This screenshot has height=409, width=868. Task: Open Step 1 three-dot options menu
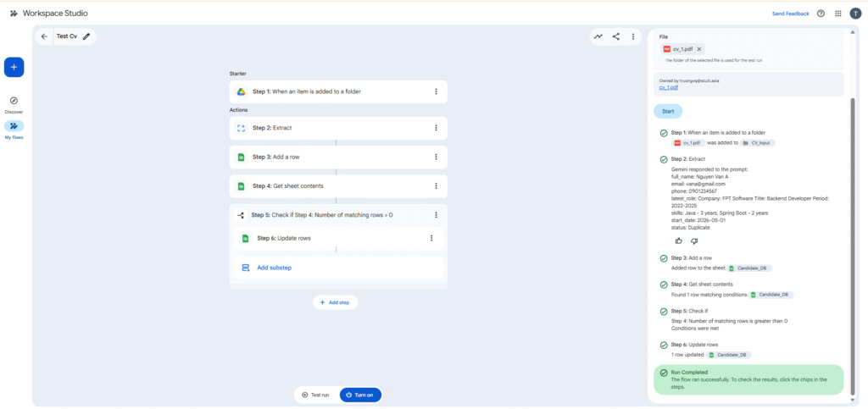point(436,91)
